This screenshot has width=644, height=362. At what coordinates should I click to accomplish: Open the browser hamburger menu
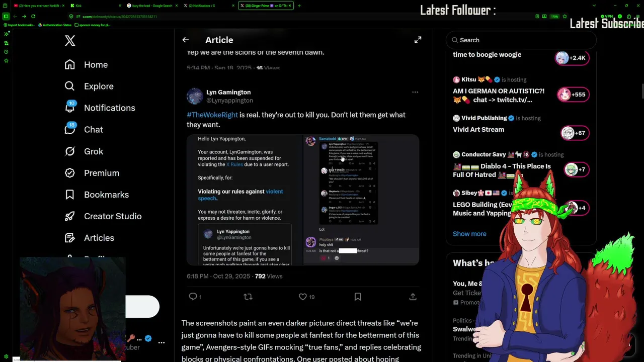(639, 16)
